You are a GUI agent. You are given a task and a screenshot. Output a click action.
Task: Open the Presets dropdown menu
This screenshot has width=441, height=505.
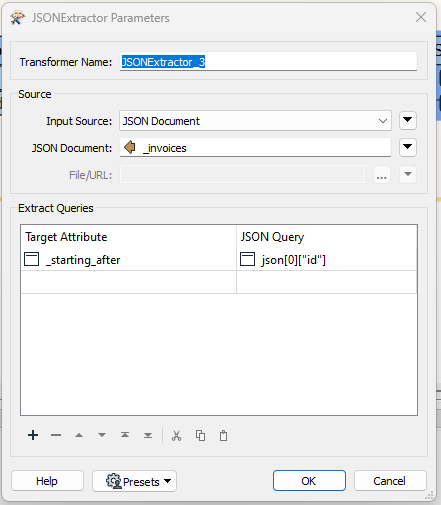pos(134,481)
